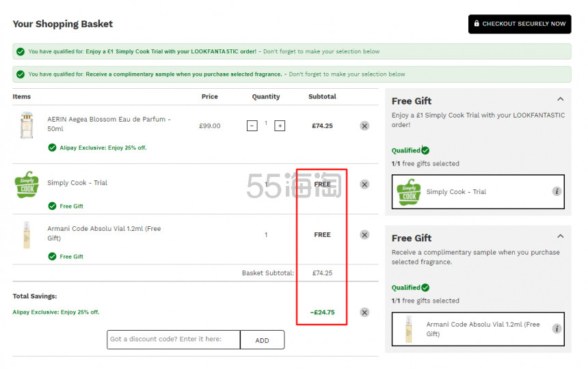Click Qualified check in first Free Gift panel

pyautogui.click(x=425, y=150)
